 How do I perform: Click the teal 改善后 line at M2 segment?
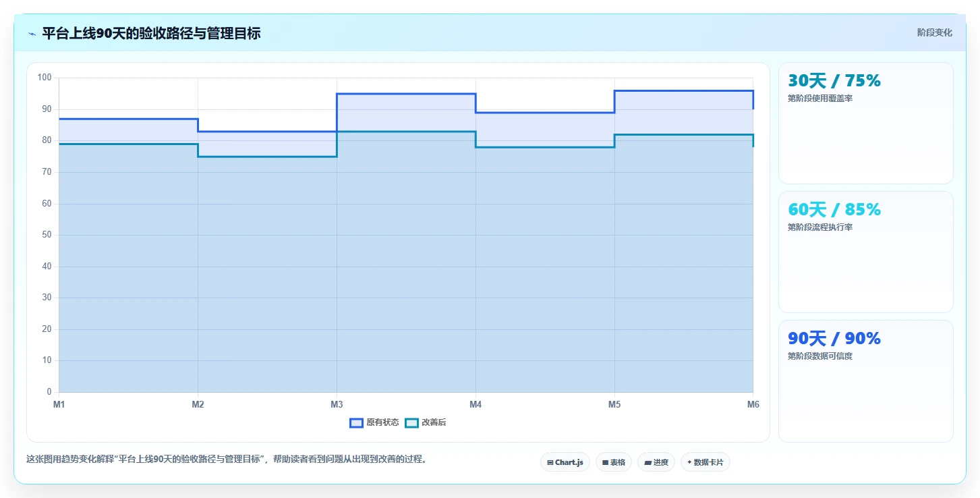click(x=267, y=157)
